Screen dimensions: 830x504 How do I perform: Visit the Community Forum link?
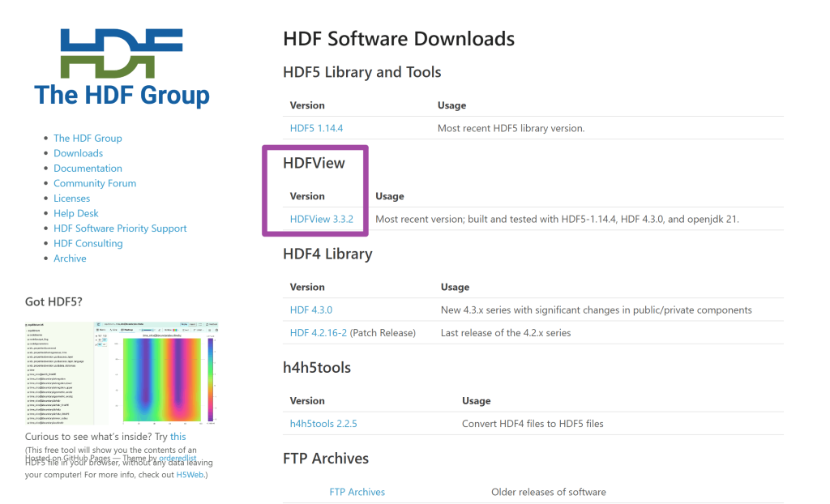[x=95, y=183]
